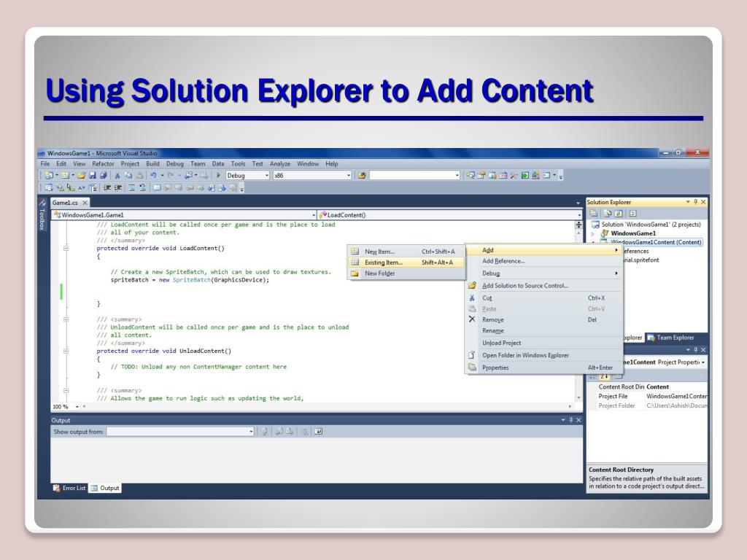This screenshot has height=560, width=747.
Task: Click the editor vertical scrollbar down arrow
Action: pos(578,397)
